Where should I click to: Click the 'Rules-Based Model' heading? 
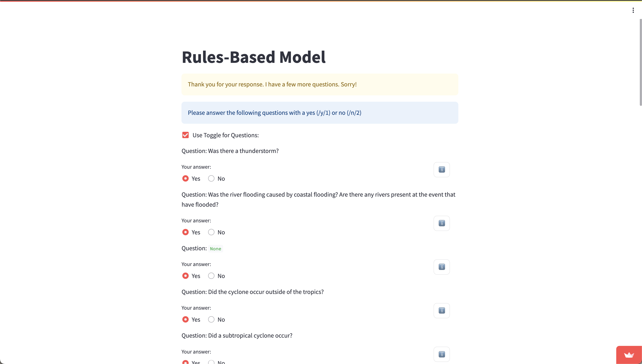[x=253, y=57]
